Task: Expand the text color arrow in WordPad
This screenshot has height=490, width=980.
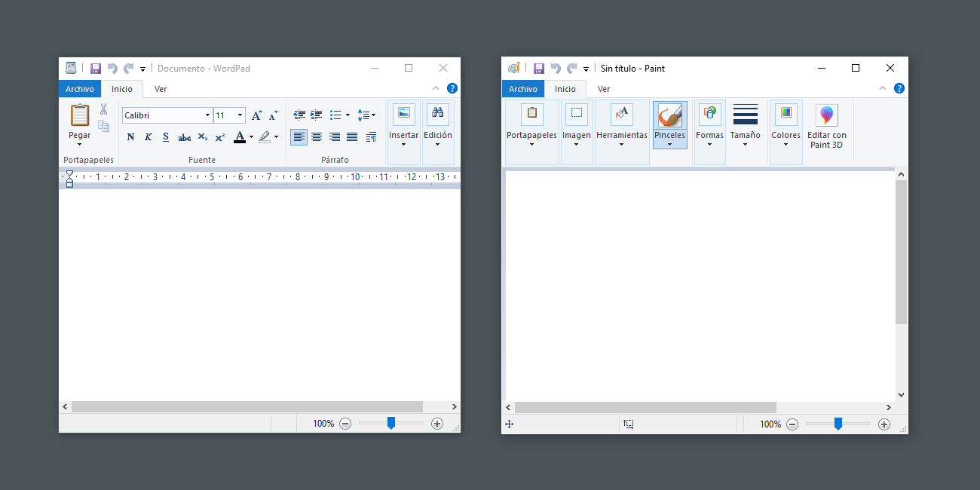Action: click(251, 137)
